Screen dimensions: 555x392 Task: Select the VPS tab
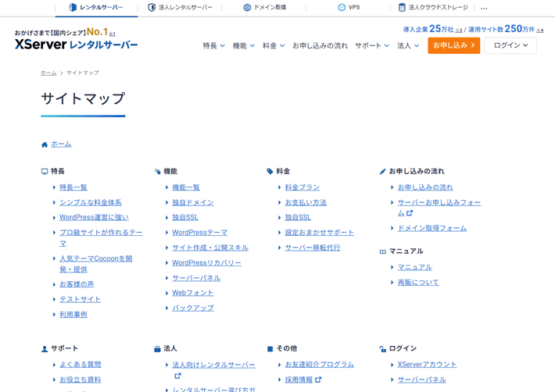pos(349,8)
